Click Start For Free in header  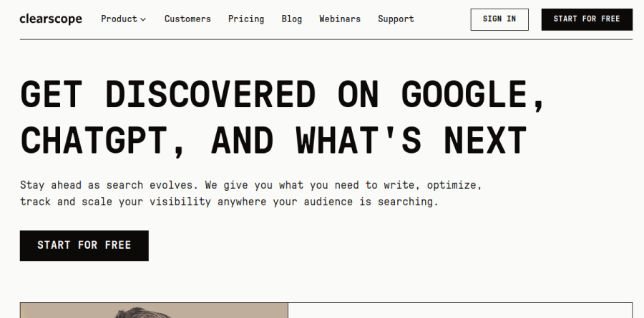587,19
